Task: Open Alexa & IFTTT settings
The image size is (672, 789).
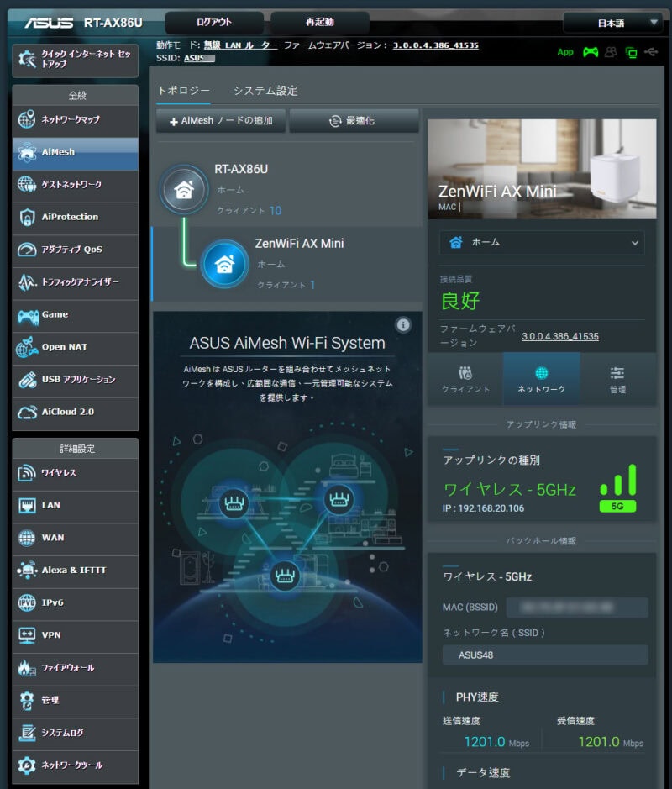Action: (76, 571)
